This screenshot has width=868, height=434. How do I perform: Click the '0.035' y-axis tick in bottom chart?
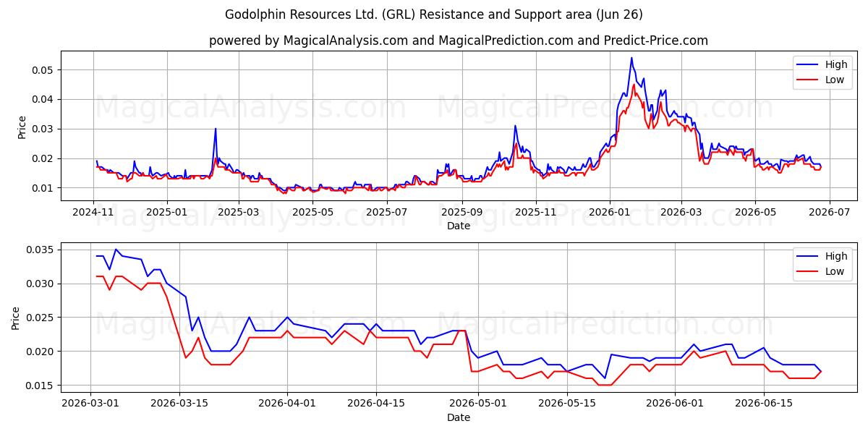(41, 250)
